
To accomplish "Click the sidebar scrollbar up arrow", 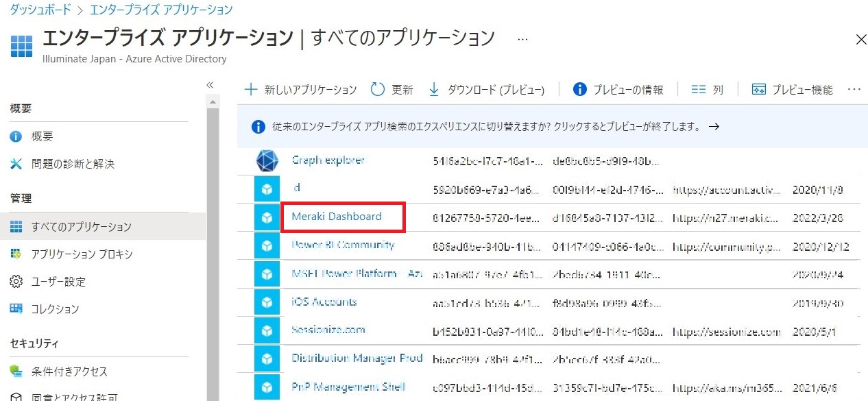I will pos(213,102).
